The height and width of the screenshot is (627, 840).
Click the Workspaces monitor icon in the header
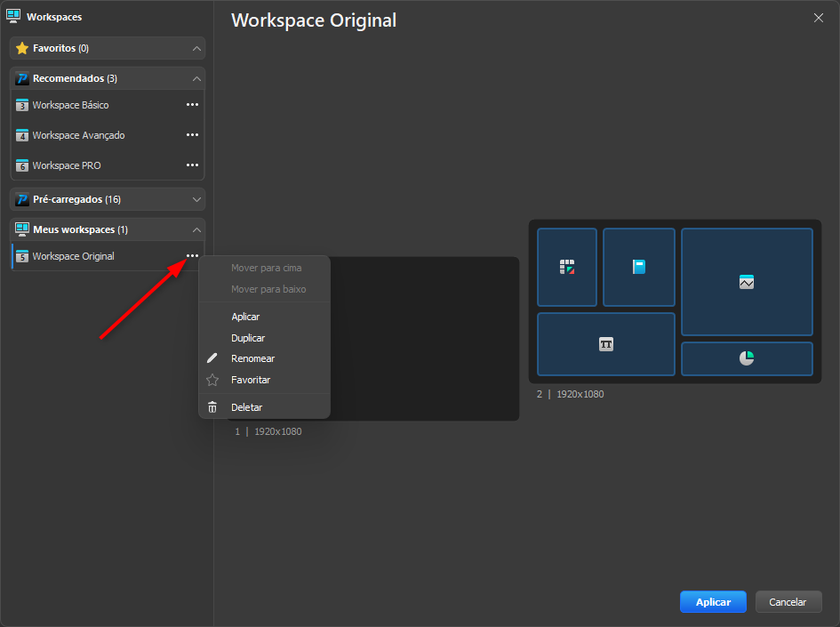13,16
